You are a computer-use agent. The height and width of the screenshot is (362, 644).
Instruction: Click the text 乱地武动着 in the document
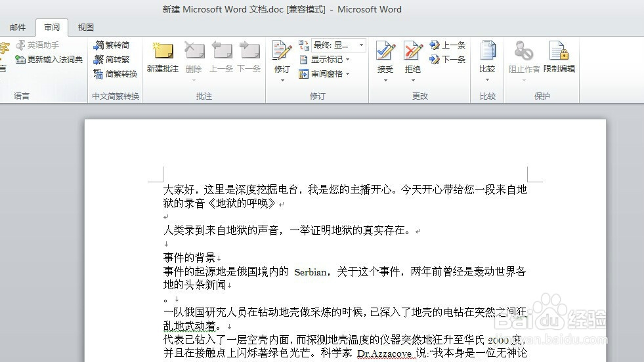click(x=189, y=327)
